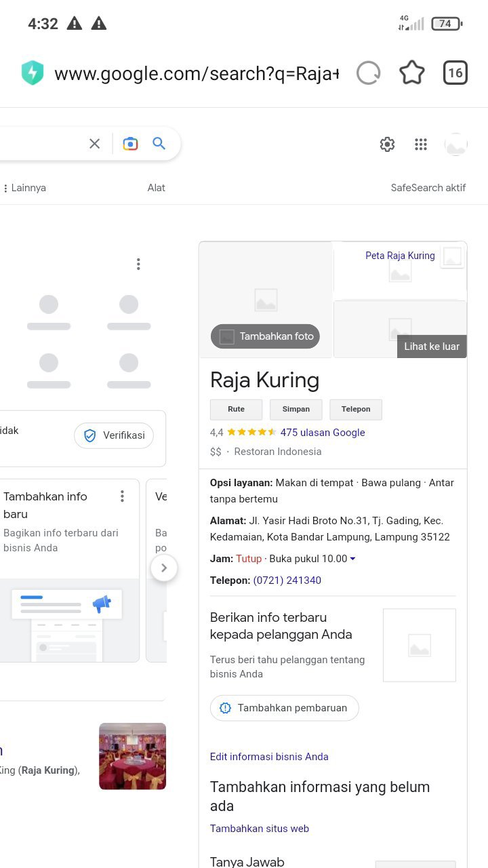This screenshot has width=488, height=868.
Task: Tap the browser shield security icon
Action: (x=32, y=73)
